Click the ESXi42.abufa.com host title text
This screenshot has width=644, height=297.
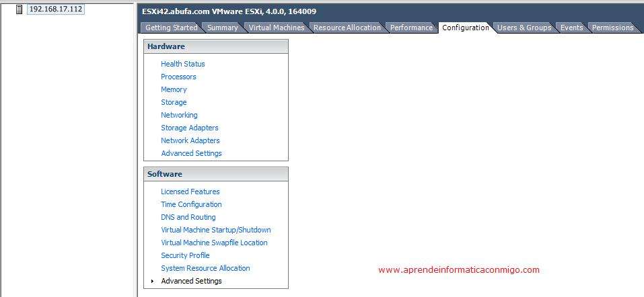tap(229, 12)
